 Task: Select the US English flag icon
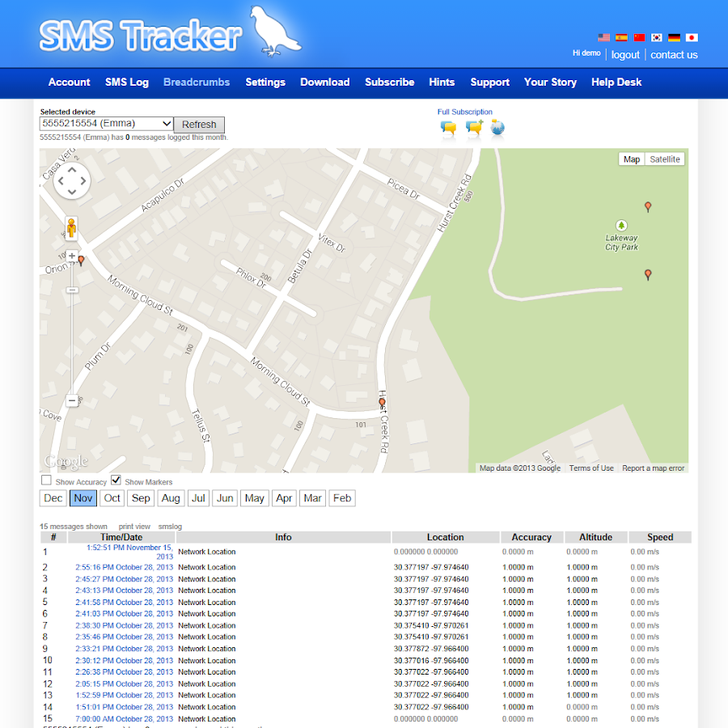click(603, 37)
